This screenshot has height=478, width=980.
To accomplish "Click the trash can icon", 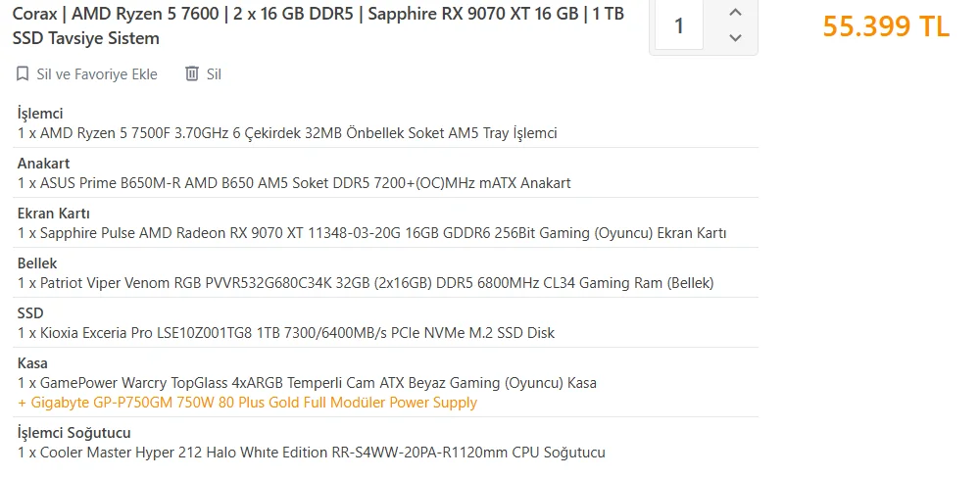I will (x=192, y=74).
